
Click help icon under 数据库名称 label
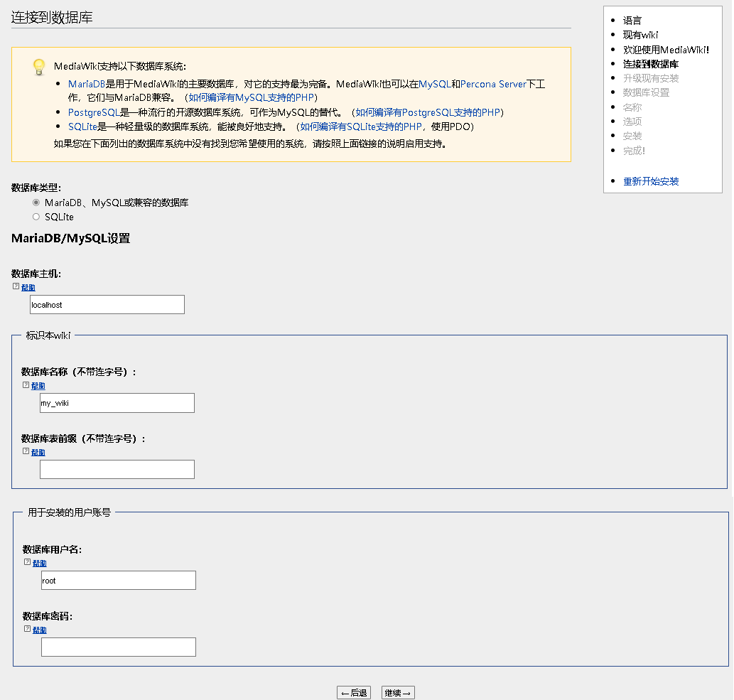26,385
